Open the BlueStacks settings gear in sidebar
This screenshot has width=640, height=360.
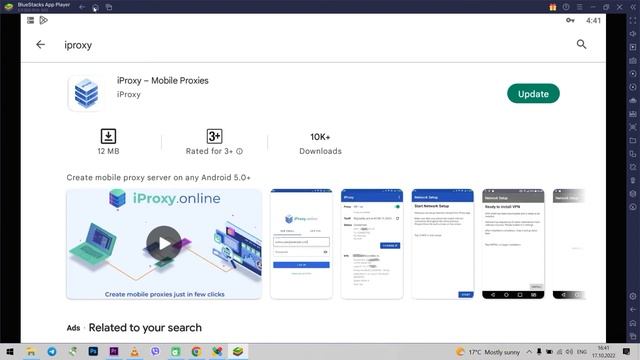(633, 296)
